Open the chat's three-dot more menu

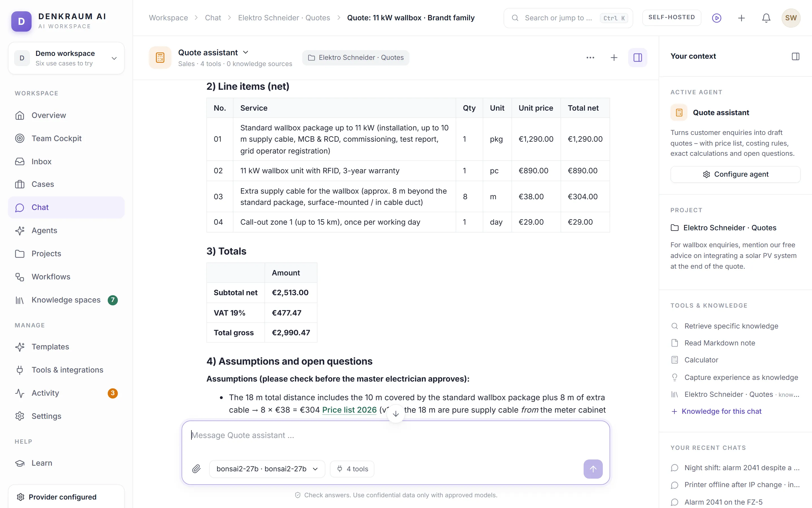(x=590, y=58)
